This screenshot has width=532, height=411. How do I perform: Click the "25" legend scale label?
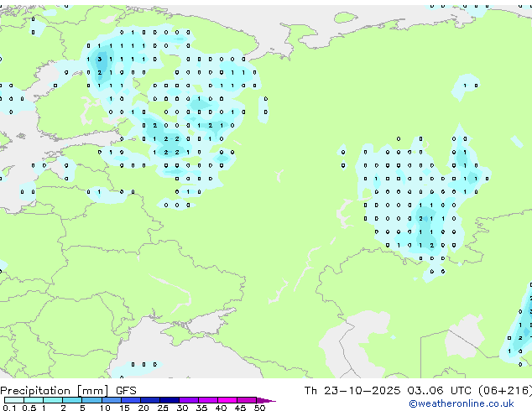pos(163,408)
